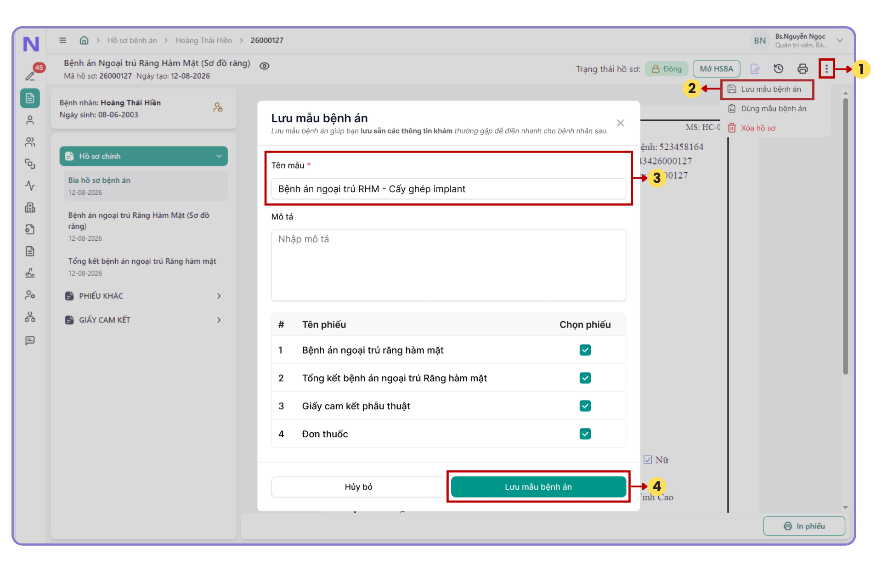This screenshot has height=588, width=882.
Task: Click the patient lock icon in the patient card
Action: click(x=218, y=107)
